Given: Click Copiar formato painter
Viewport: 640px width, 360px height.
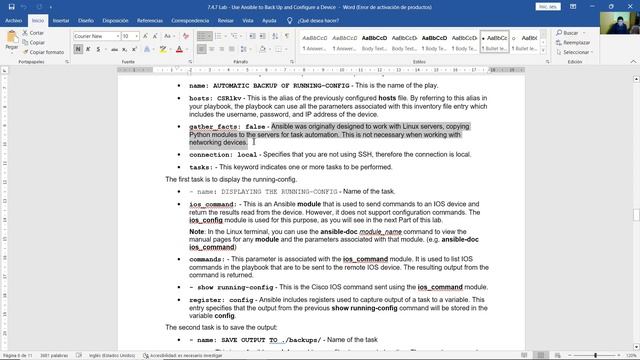Looking at the screenshot, I should (43, 52).
